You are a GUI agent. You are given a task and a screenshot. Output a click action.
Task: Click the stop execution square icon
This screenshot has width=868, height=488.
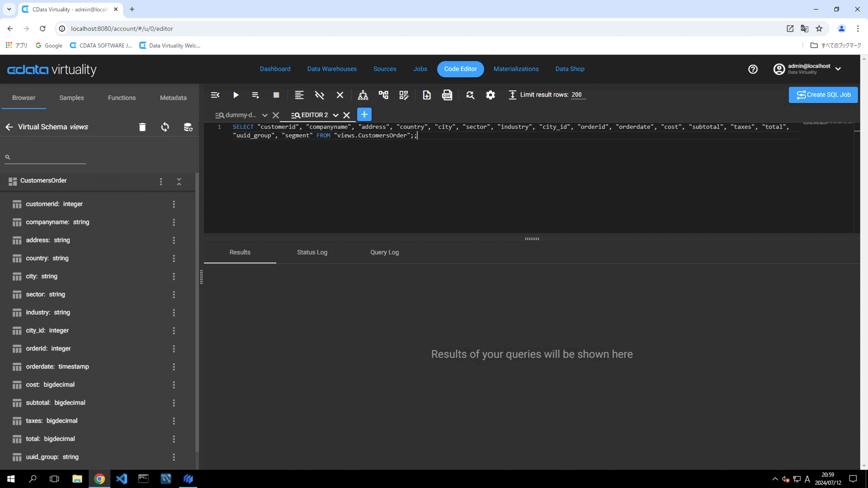[276, 95]
